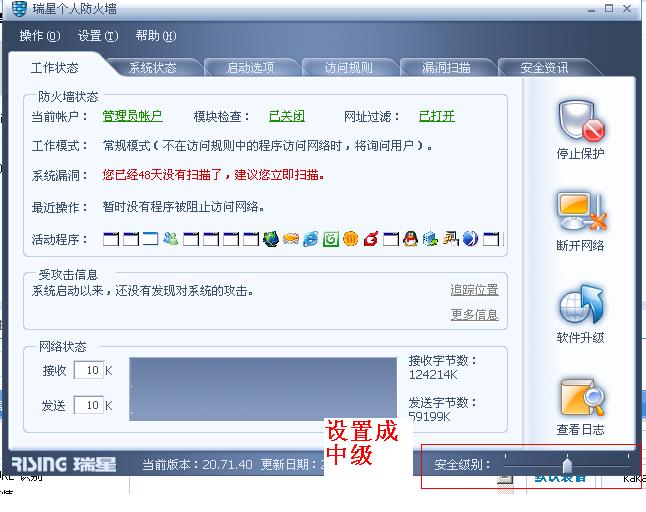This screenshot has height=512, width=646.
Task: Click the 暂时没有程序被阻止访问网络 text
Action: [x=183, y=207]
